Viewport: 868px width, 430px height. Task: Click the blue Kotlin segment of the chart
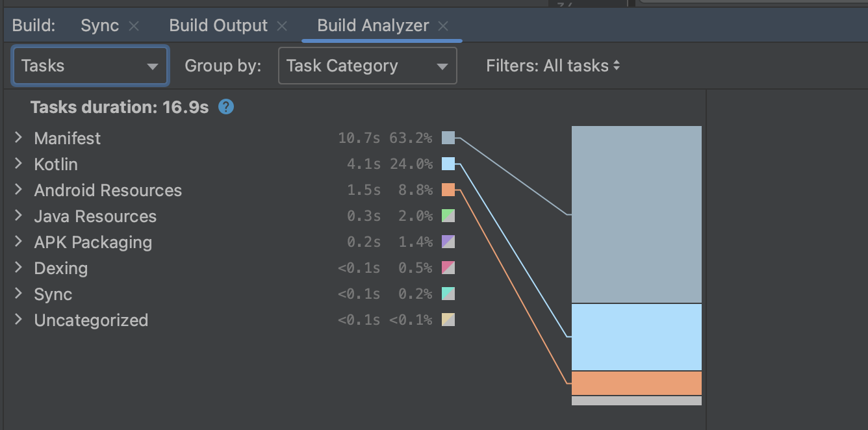click(635, 336)
